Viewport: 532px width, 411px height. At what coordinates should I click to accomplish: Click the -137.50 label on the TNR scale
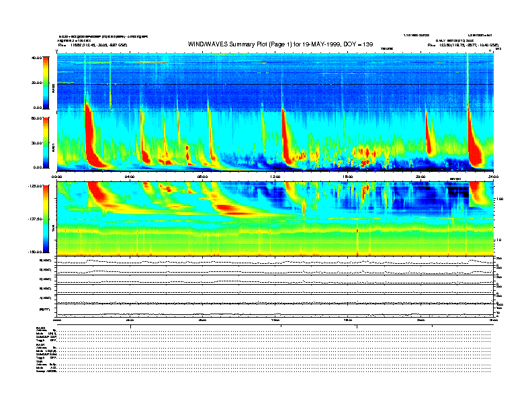pos(34,219)
